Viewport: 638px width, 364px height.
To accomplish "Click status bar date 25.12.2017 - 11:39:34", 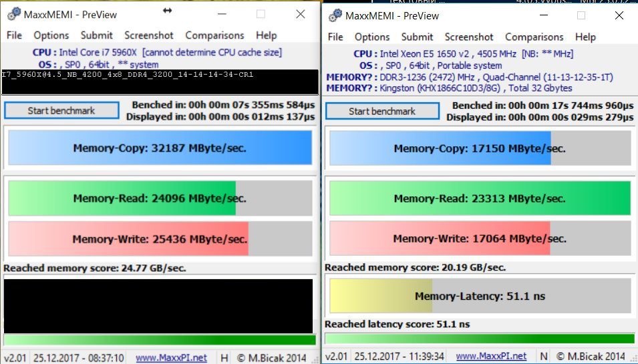I will (x=399, y=356).
